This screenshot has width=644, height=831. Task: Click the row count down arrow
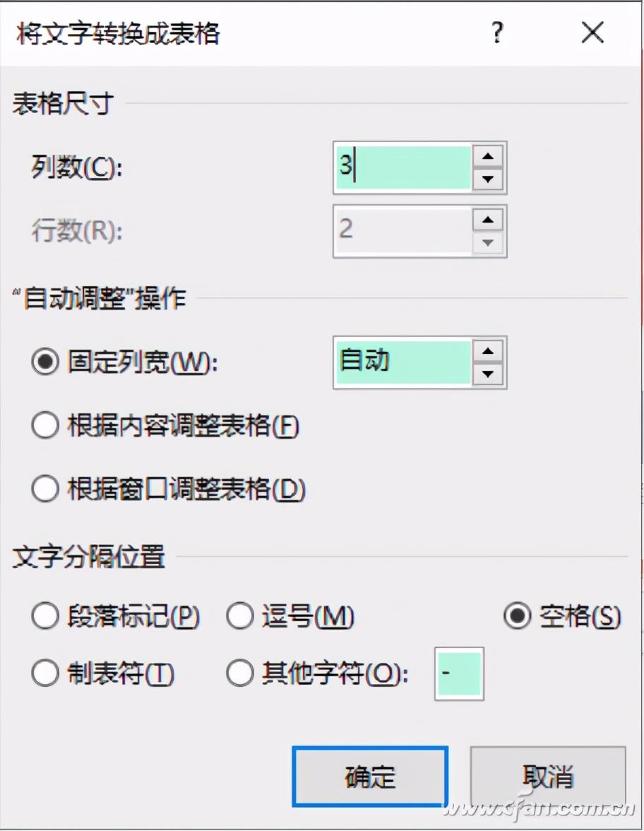487,242
